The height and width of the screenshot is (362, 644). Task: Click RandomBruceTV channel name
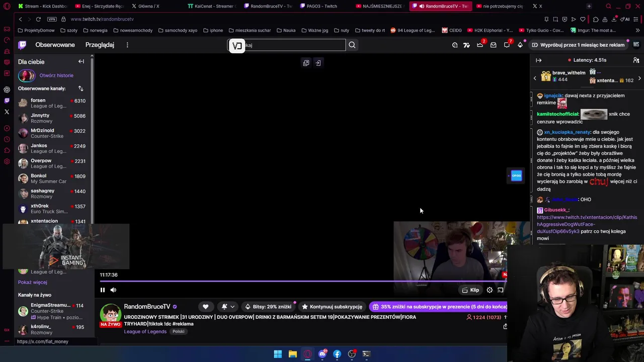pyautogui.click(x=147, y=306)
